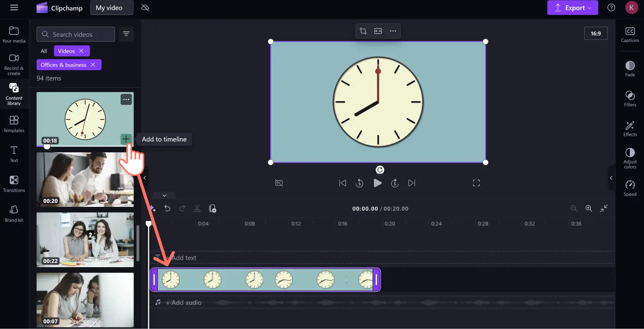The width and height of the screenshot is (644, 329).
Task: Open the K account avatar
Action: [631, 8]
